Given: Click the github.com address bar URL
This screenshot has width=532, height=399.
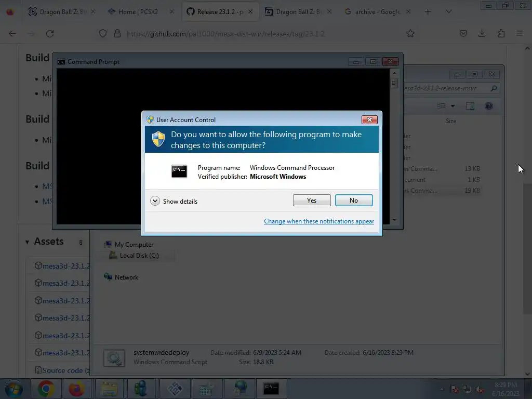Looking at the screenshot, I should point(225,34).
